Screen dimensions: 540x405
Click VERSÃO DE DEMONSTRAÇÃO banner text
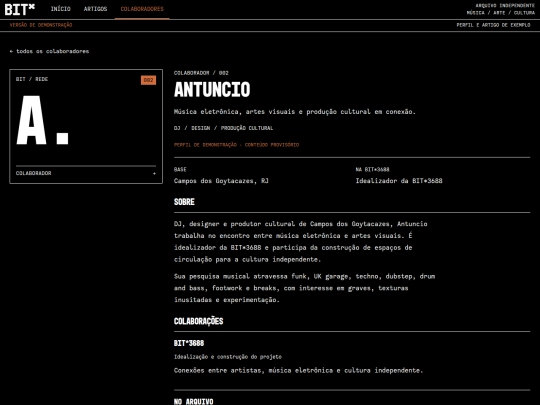[x=41, y=25]
